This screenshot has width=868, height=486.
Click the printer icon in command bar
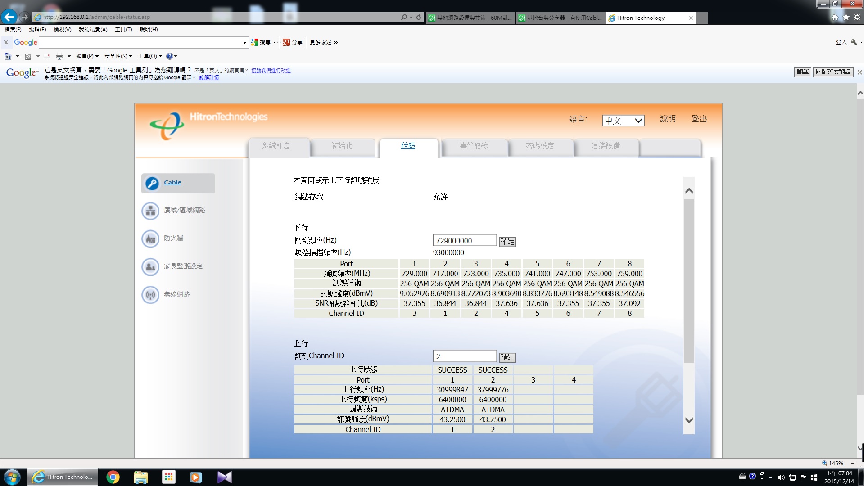[59, 56]
